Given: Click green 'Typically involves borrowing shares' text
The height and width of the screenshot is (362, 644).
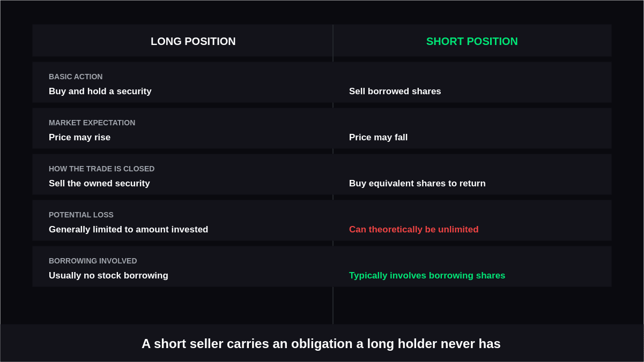Looking at the screenshot, I should pos(427,276).
